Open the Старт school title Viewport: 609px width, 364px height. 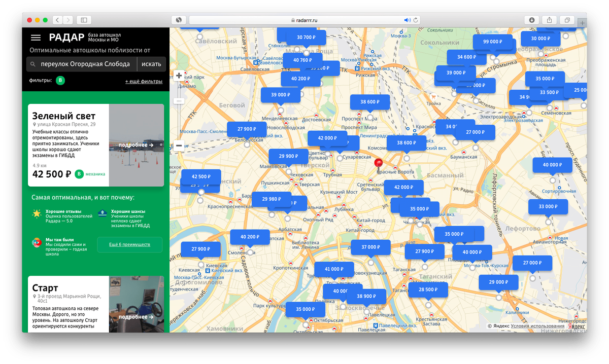45,288
